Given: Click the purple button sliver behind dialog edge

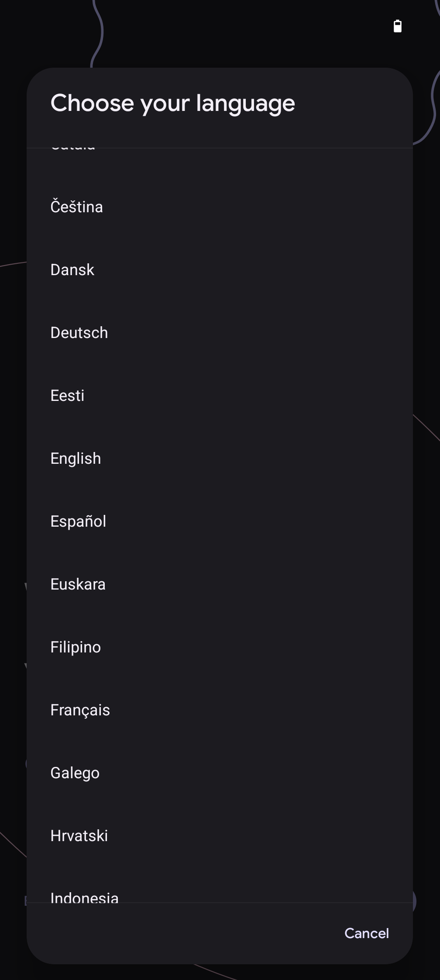Looking at the screenshot, I should click(414, 901).
